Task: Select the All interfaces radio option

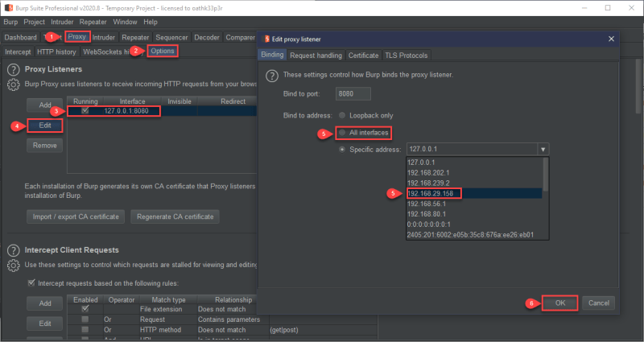Action: (x=341, y=133)
